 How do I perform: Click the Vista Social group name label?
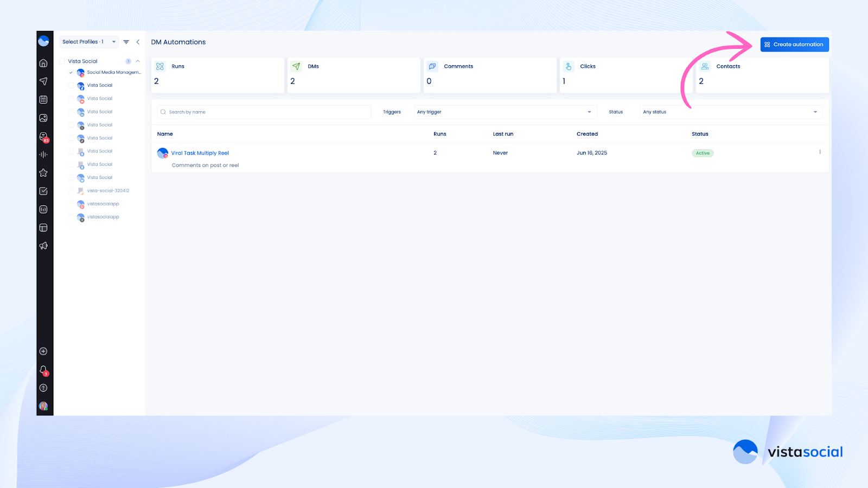click(83, 61)
